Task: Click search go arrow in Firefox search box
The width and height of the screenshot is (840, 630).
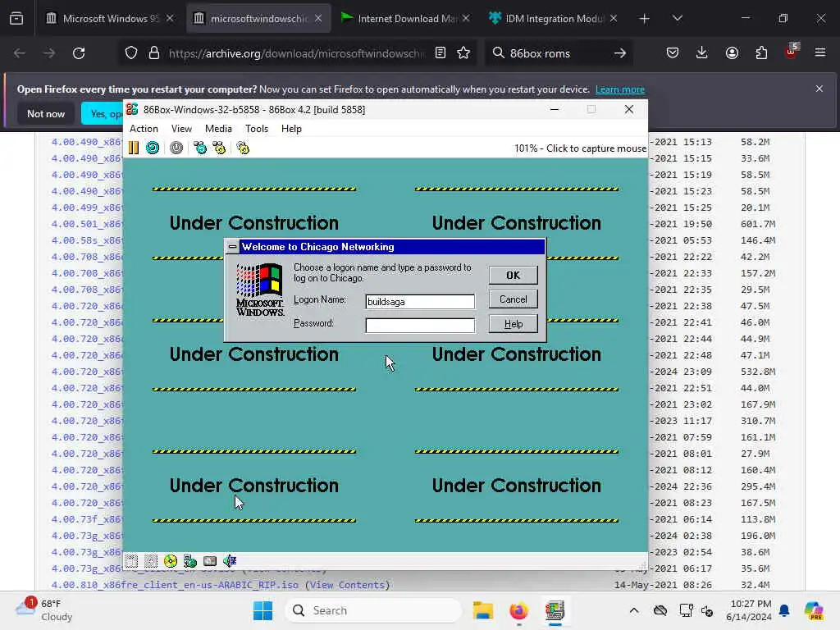Action: point(620,53)
